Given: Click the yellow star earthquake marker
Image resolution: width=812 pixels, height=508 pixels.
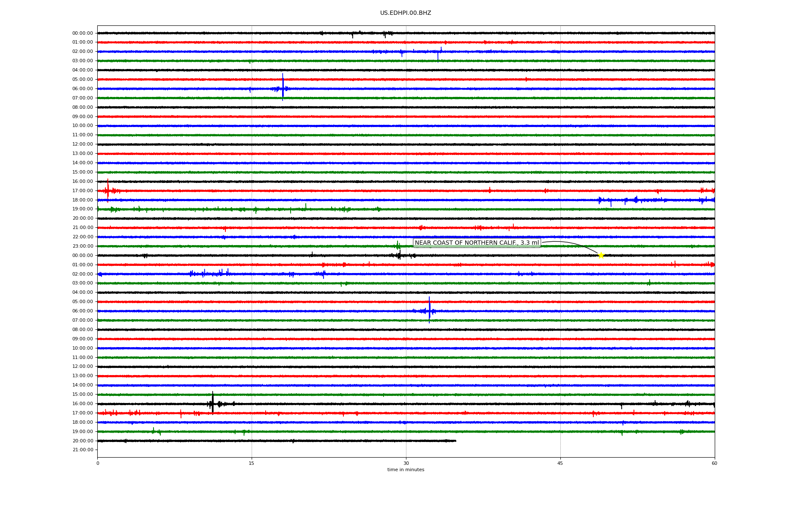Looking at the screenshot, I should pos(601,255).
